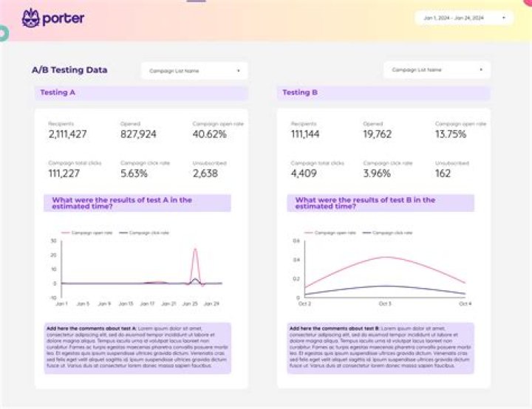Viewport: 532px width, 409px height.
Task: Expand the date range dropdown arrow
Action: (503, 18)
